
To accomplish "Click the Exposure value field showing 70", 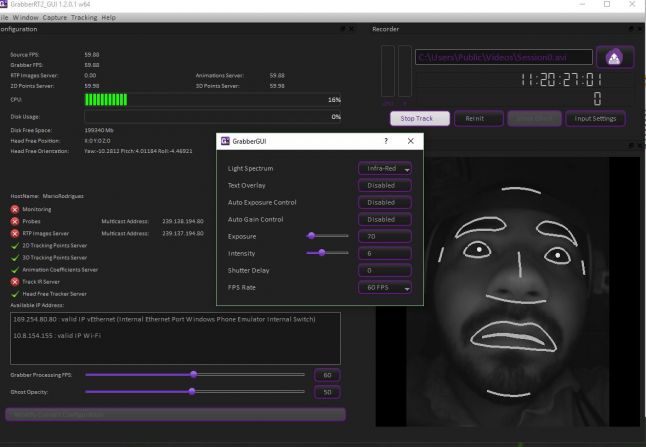I will (x=385, y=236).
